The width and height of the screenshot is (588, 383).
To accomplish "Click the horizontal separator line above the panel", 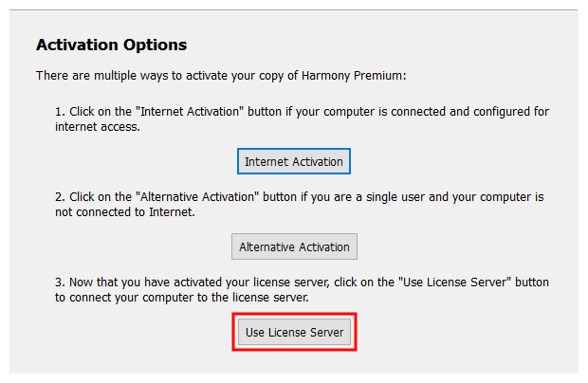I will [294, 10].
